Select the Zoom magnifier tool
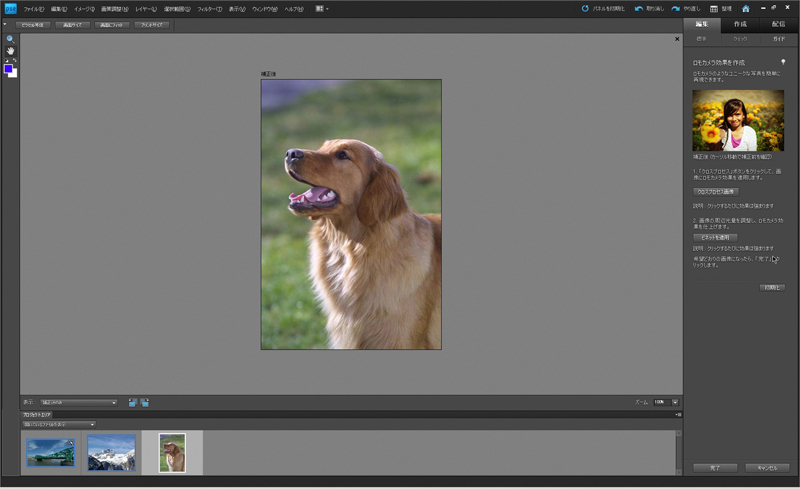 [x=10, y=38]
